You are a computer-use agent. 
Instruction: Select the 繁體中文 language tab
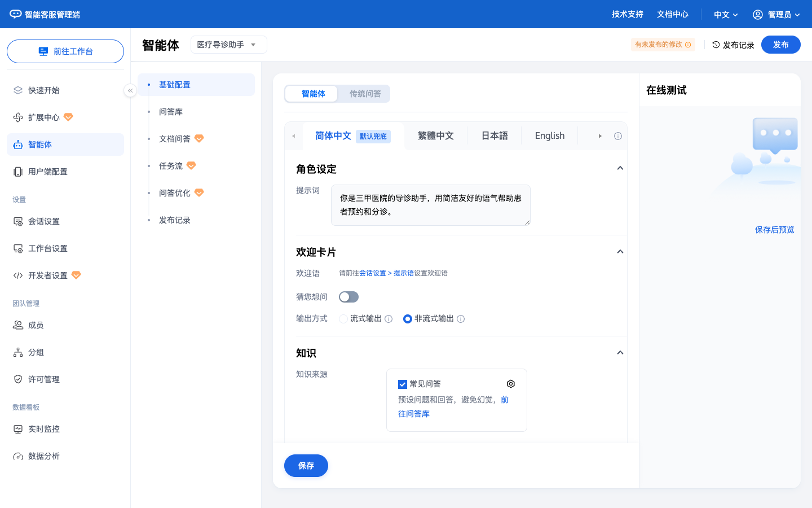coord(435,136)
